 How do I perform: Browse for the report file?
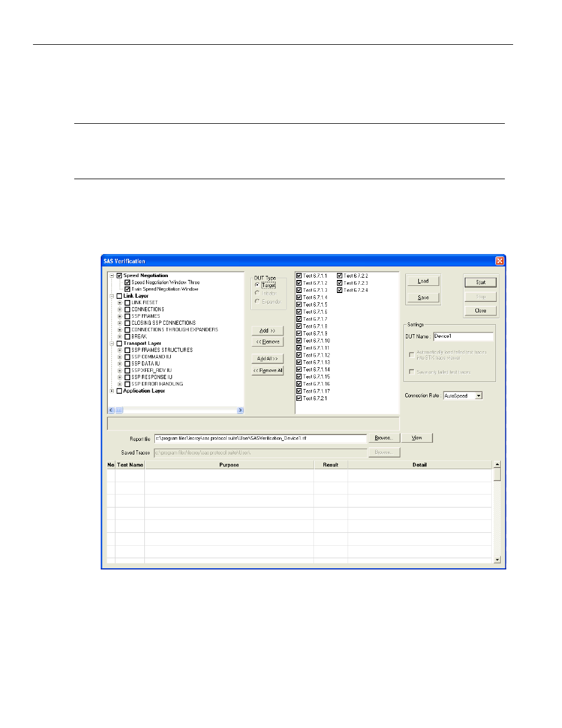click(384, 438)
